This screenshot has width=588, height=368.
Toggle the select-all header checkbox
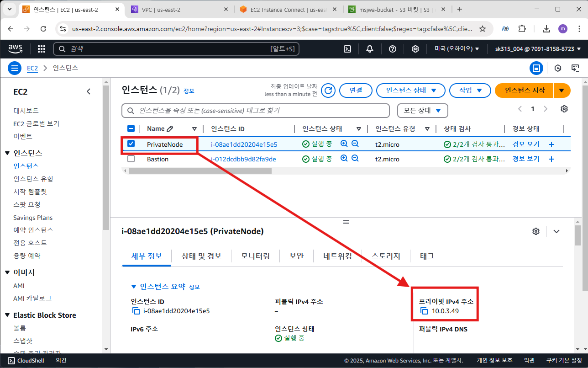click(131, 128)
